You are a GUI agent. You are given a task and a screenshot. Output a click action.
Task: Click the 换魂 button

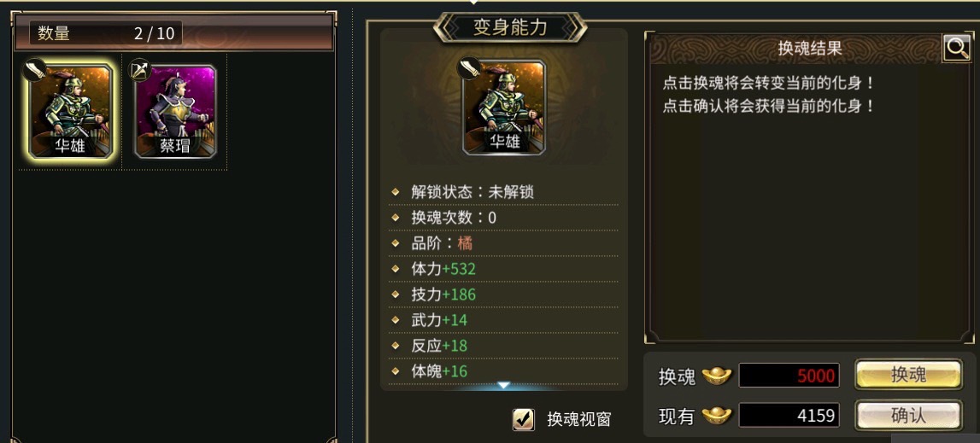908,375
